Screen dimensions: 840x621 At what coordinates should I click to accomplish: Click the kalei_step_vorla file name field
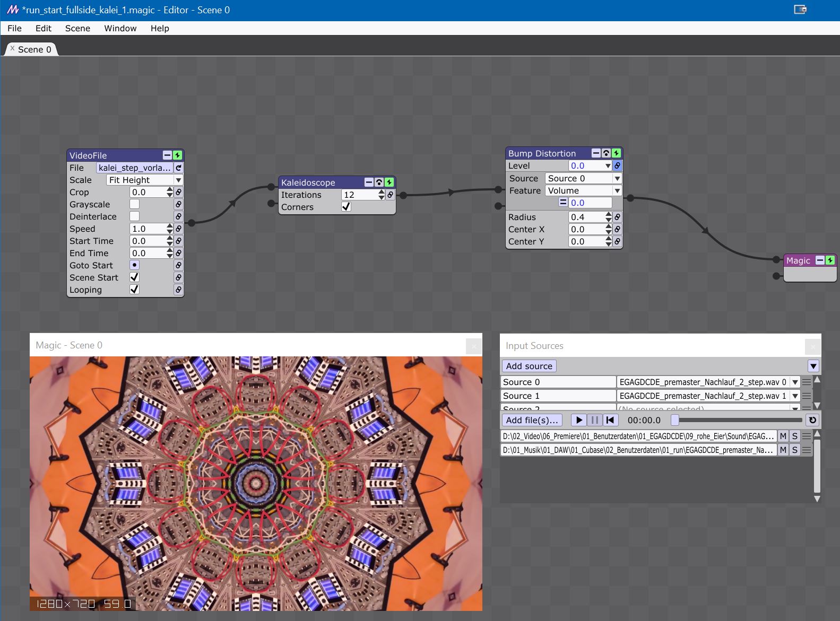(135, 168)
